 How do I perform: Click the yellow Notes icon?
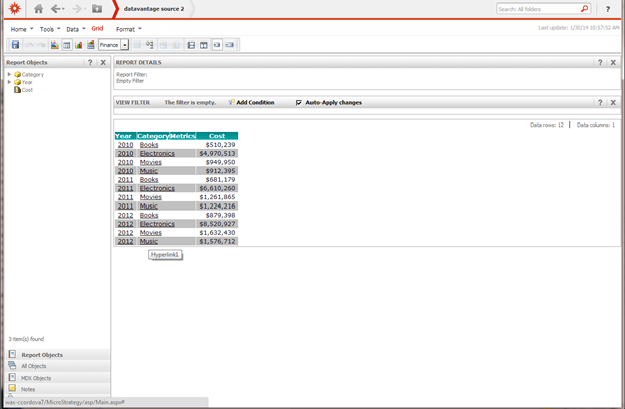point(12,388)
